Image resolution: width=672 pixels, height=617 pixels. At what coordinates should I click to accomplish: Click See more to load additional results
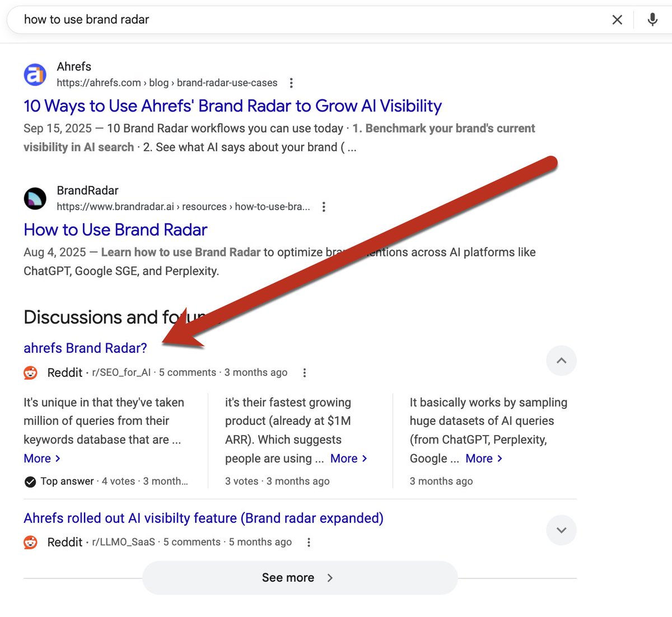click(x=300, y=577)
